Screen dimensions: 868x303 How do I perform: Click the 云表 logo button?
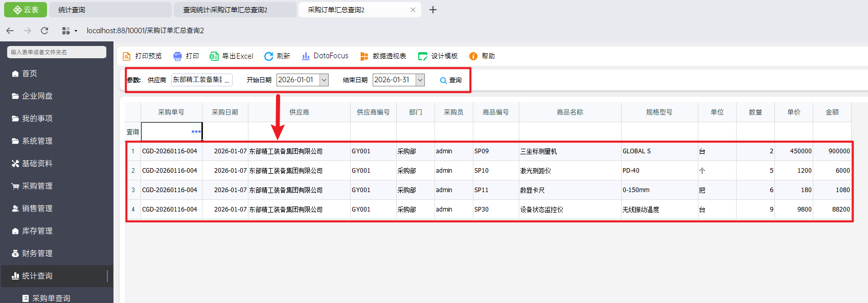coord(26,10)
